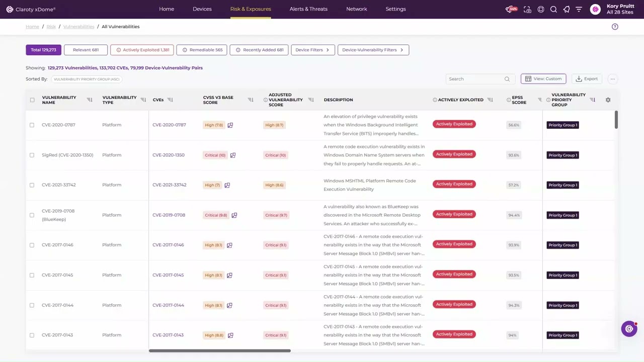Click the CVSS link icon for CVE-2021-33742
Screen dimensions: 644x362
[x=227, y=185]
